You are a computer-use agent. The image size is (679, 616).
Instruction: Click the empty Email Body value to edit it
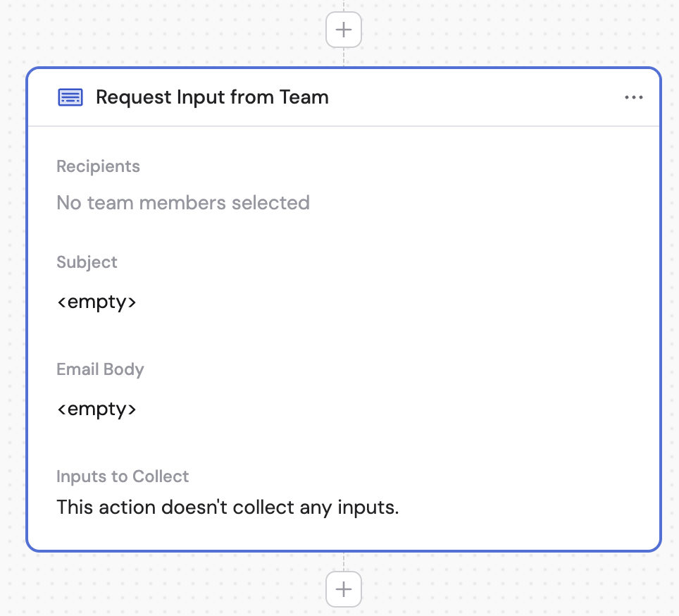pos(96,409)
